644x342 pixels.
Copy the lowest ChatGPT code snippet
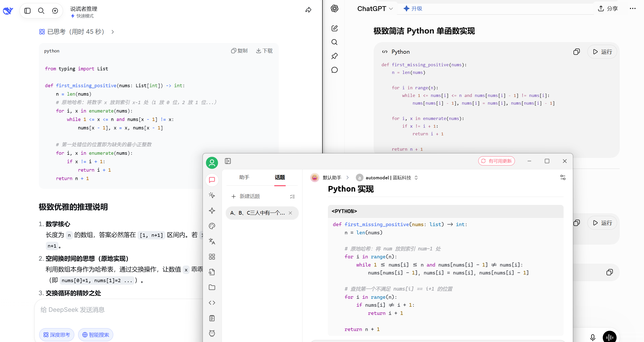coord(610,272)
